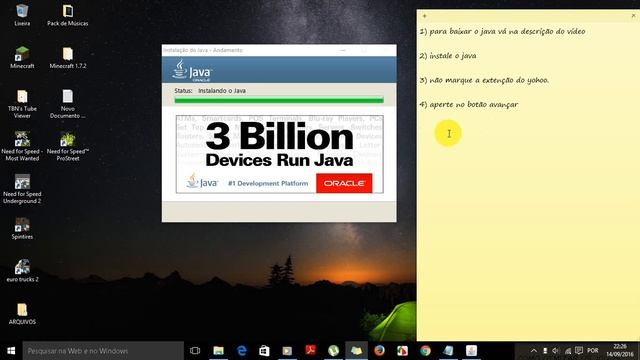
Task: Open the media player taskbar icon
Action: 287,351
